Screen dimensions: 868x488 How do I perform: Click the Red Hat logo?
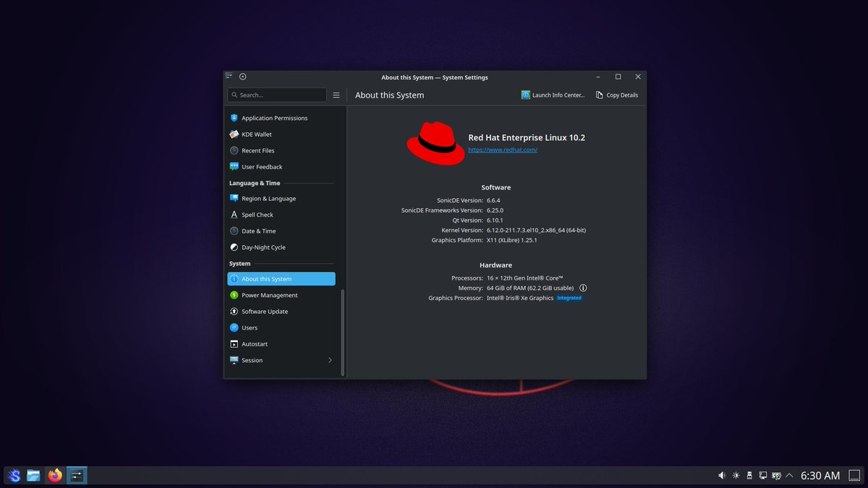435,143
